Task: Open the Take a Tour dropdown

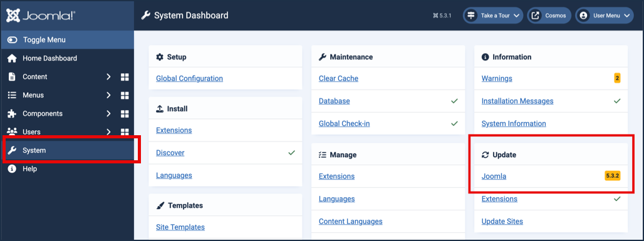Action: [x=493, y=16]
